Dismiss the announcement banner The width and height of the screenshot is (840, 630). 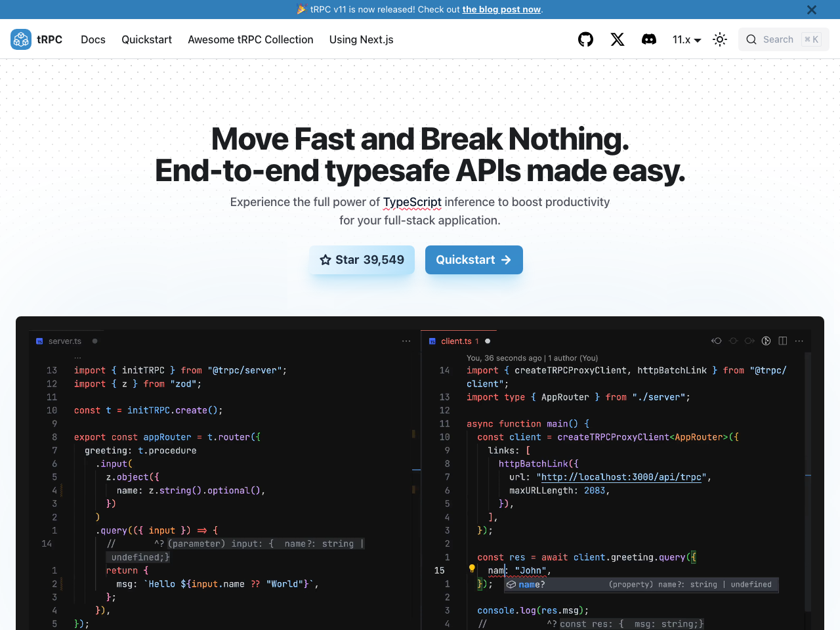coord(812,10)
